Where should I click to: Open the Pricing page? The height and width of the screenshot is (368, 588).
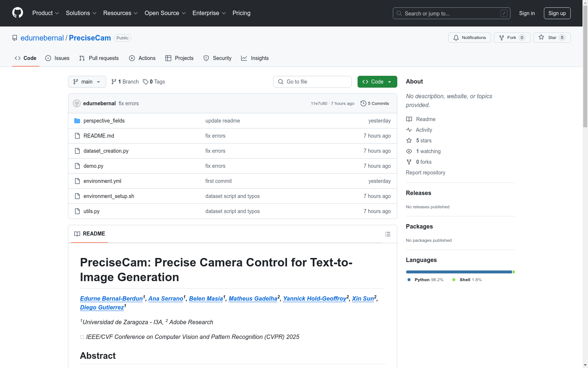241,13
